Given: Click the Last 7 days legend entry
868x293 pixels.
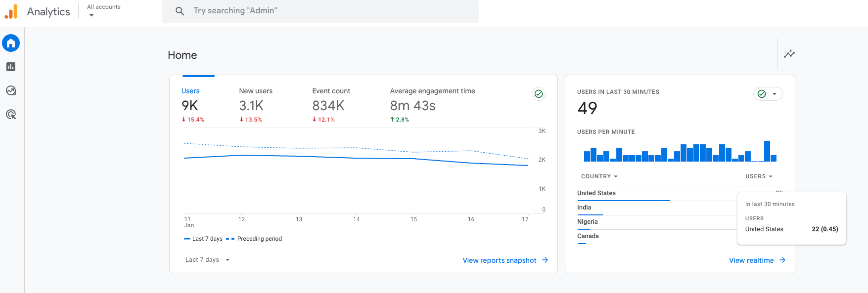Looking at the screenshot, I should point(203,238).
